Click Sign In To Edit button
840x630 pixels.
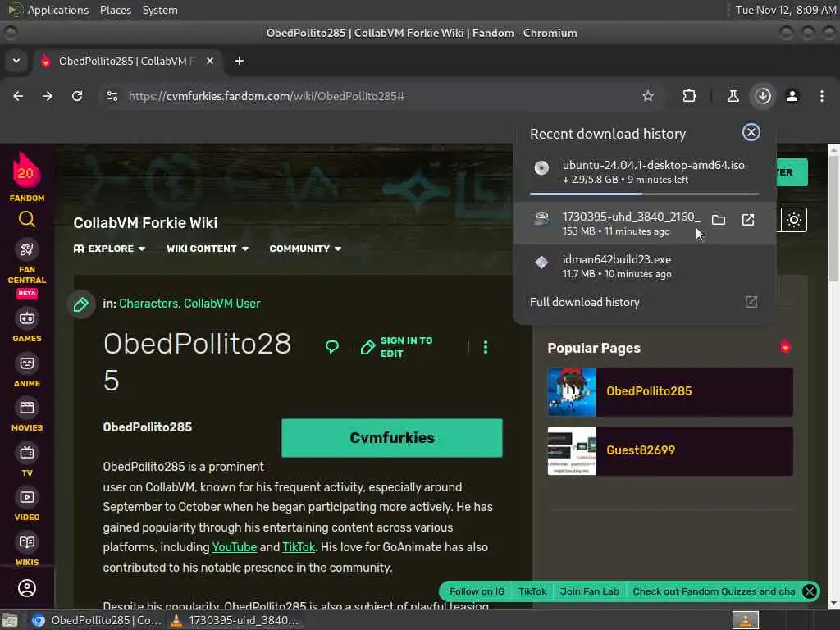[396, 347]
